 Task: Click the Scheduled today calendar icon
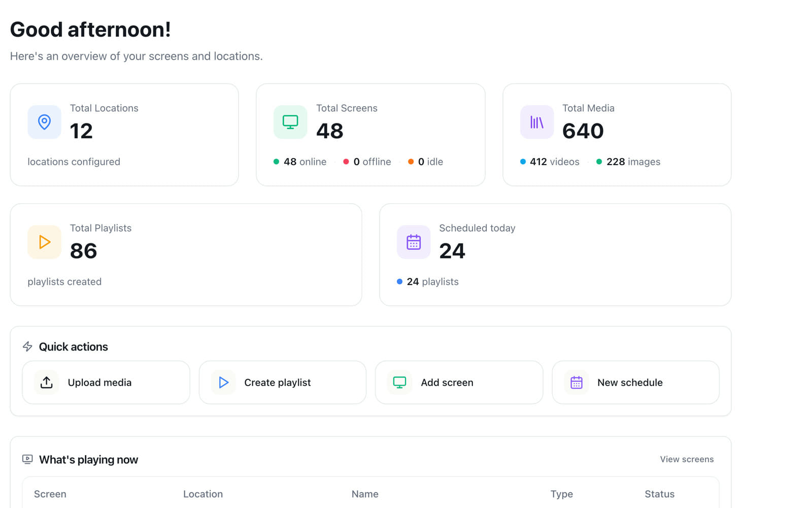tap(414, 242)
